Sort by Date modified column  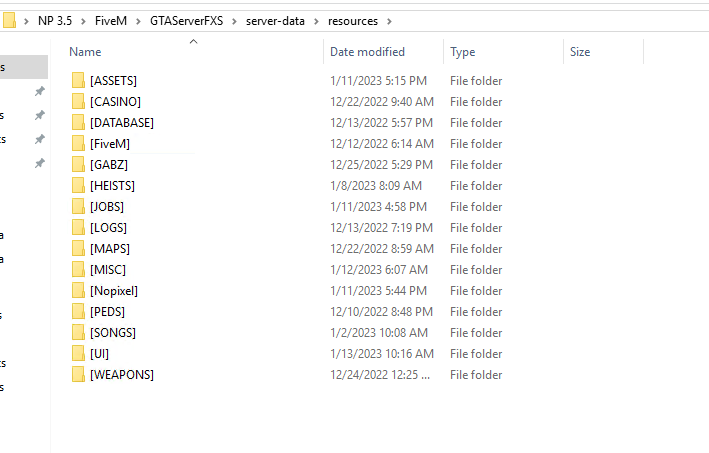pos(367,52)
